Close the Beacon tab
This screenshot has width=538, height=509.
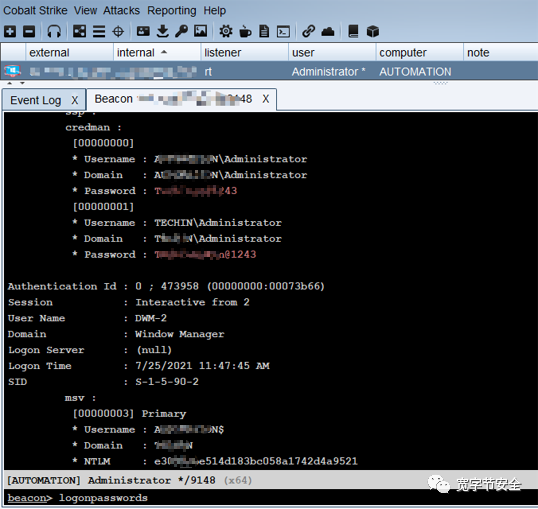click(x=266, y=99)
